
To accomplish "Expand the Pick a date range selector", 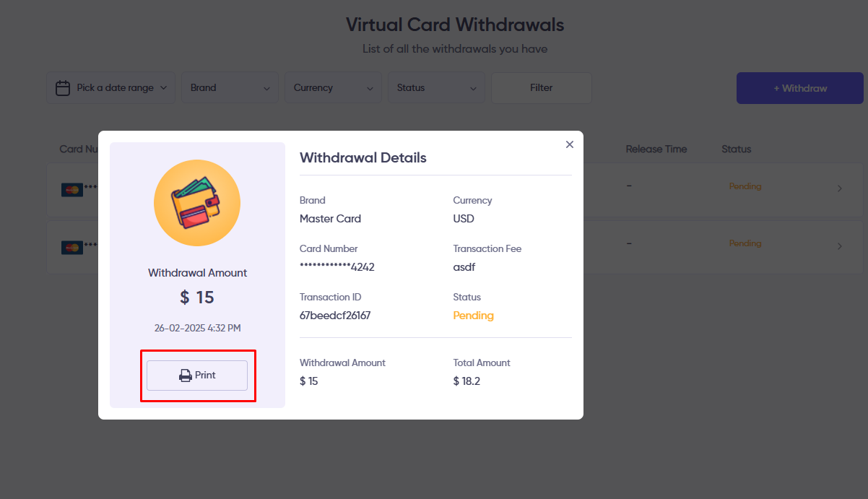I will coord(111,88).
